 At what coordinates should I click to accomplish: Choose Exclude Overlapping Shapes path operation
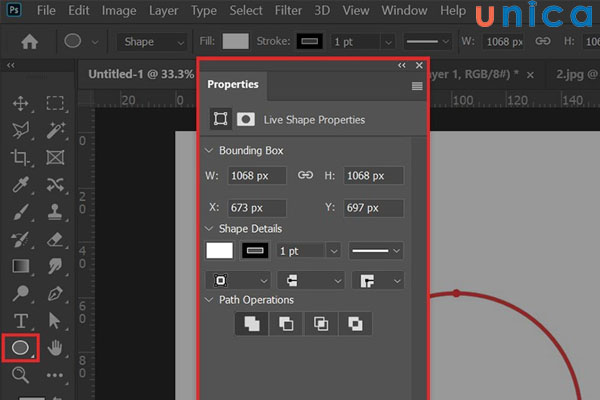click(x=355, y=324)
